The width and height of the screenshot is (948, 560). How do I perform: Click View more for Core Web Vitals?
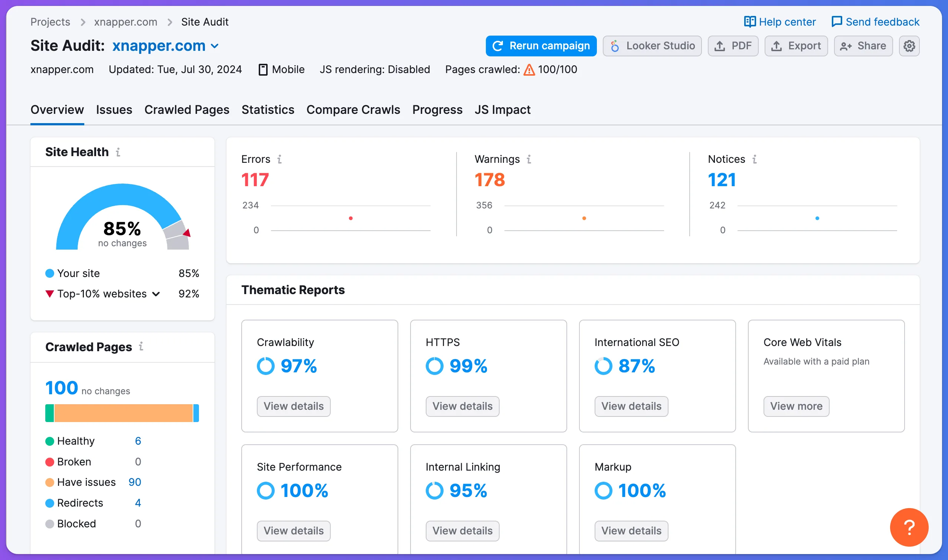pos(796,406)
